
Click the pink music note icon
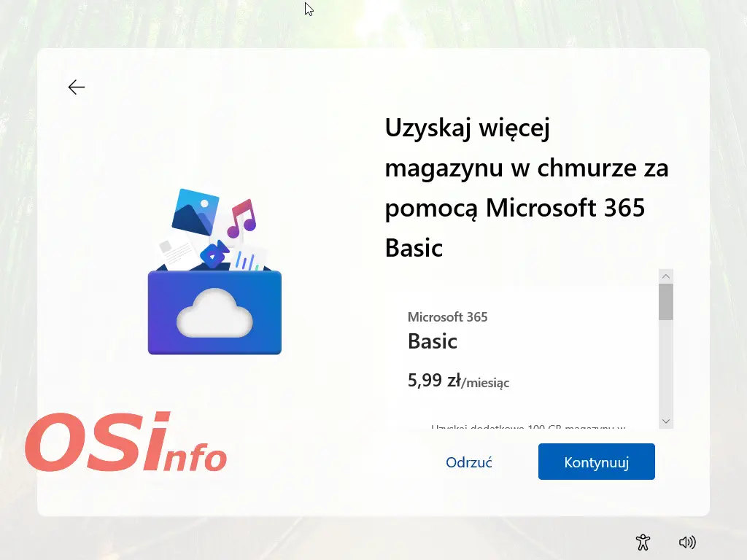[x=241, y=218]
